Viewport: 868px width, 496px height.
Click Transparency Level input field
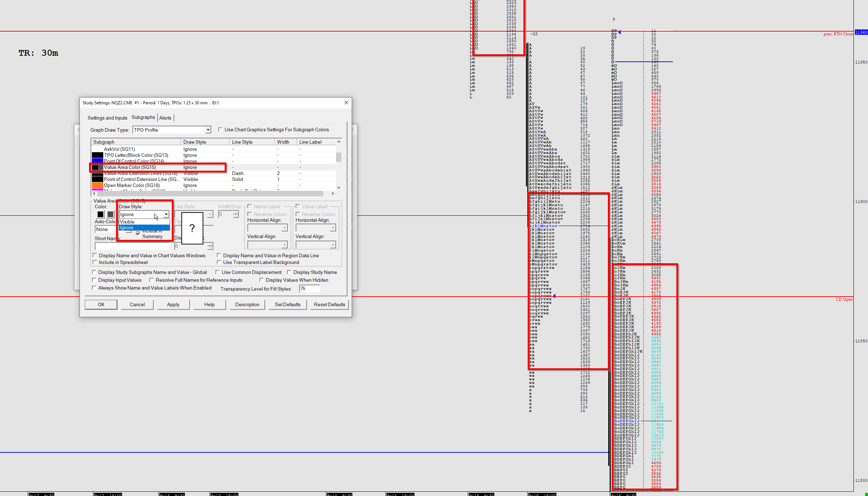click(x=309, y=289)
